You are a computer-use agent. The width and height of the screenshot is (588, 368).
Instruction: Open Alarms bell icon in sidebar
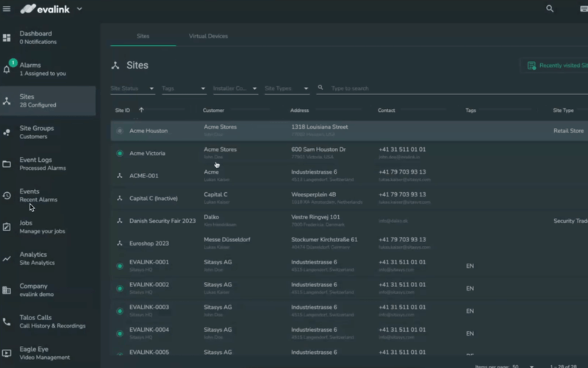click(7, 69)
